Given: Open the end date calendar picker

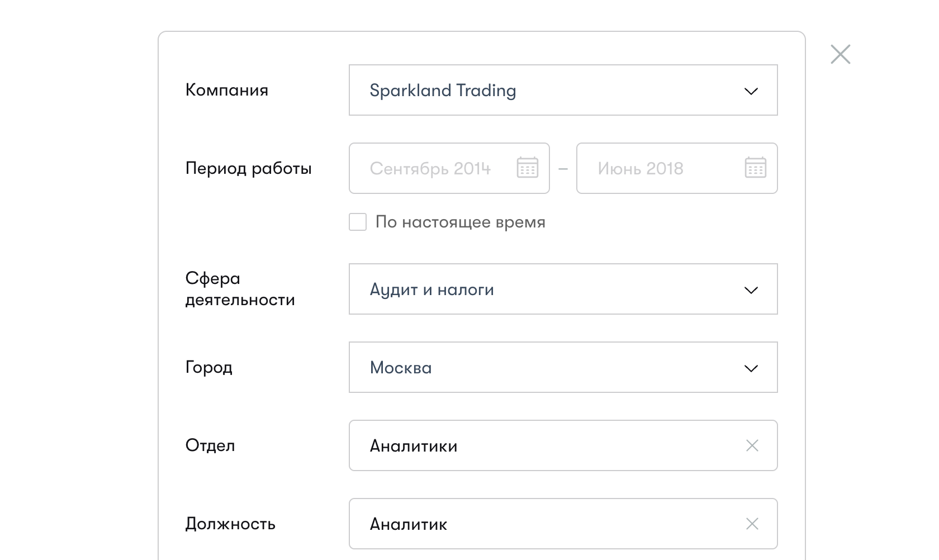Looking at the screenshot, I should pyautogui.click(x=755, y=168).
